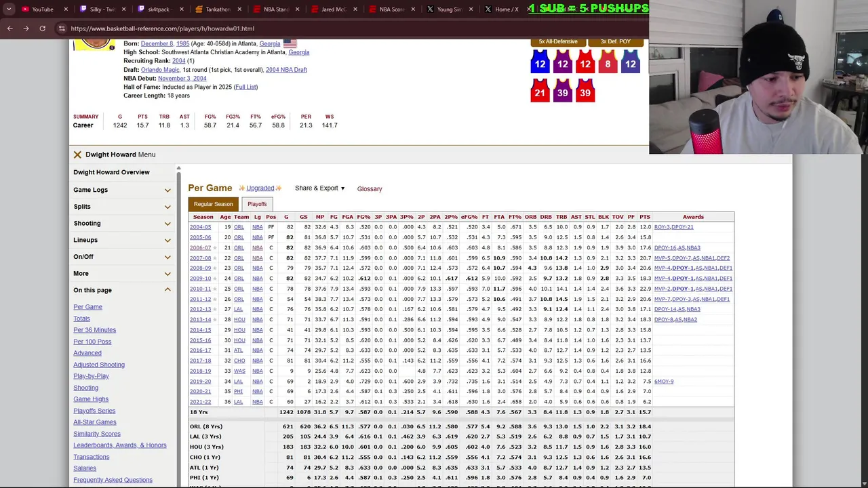The width and height of the screenshot is (868, 488).
Task: Click the number 8 jersey
Action: click(x=608, y=63)
